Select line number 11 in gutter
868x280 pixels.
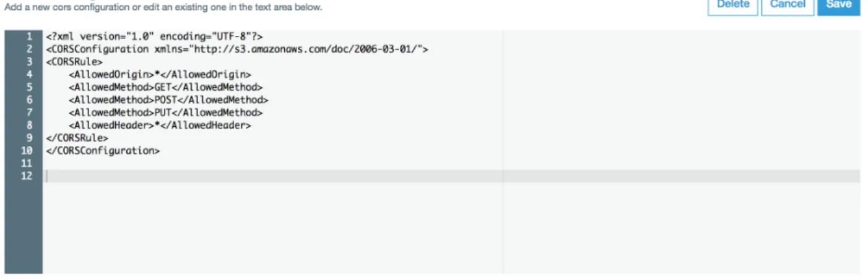[x=27, y=163]
